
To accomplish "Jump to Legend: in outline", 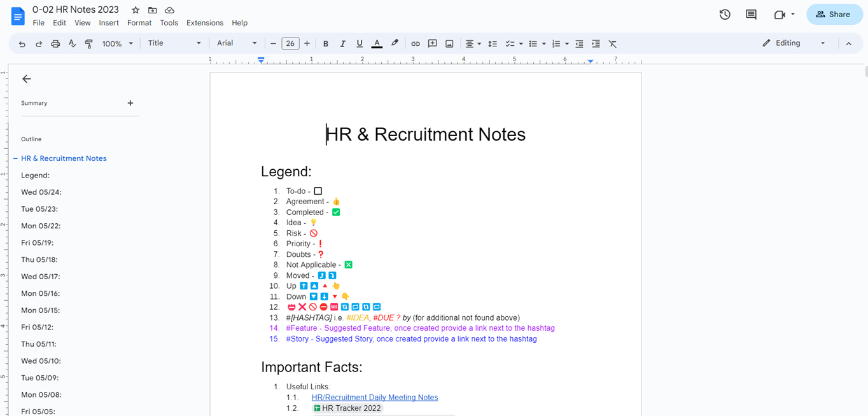I will coord(35,176).
